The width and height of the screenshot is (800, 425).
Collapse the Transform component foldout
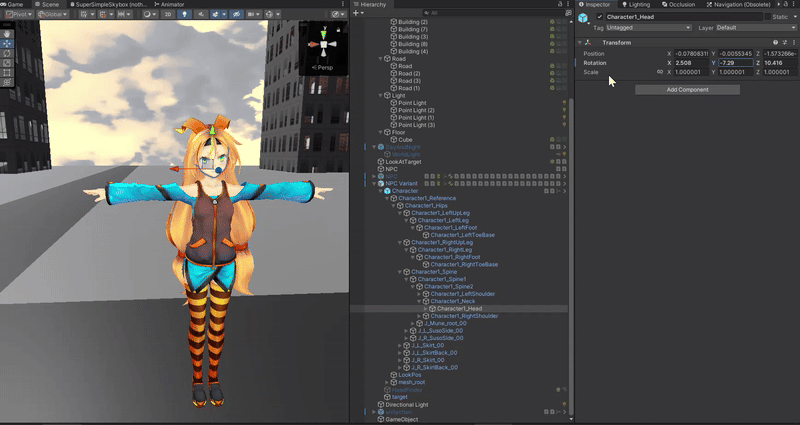[580, 42]
